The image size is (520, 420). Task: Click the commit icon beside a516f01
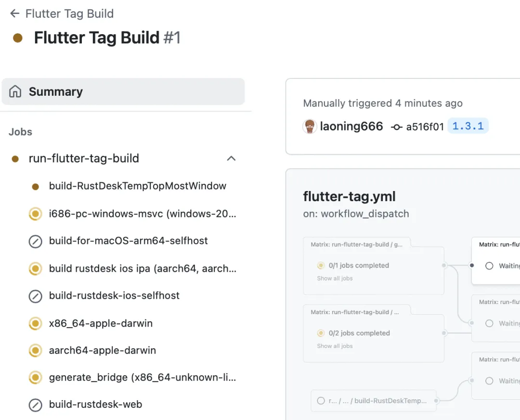397,127
